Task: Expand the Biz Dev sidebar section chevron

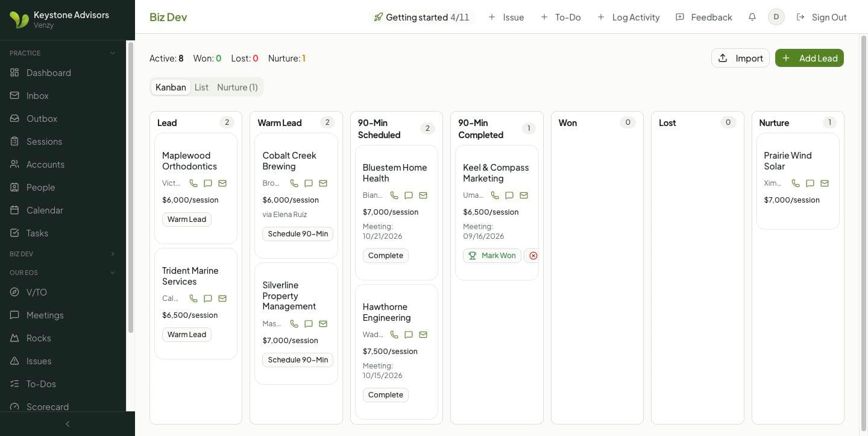Action: 113,254
